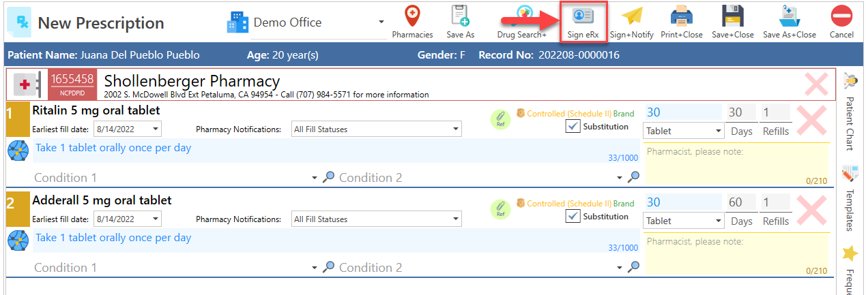The image size is (868, 295).
Task: Click Adderall Controlled (Schedule II) label
Action: (x=569, y=204)
